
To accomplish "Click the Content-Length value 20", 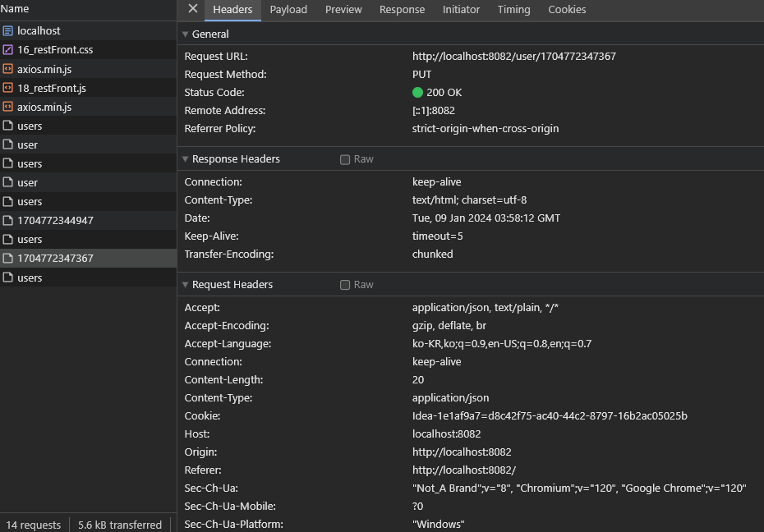I will [418, 379].
